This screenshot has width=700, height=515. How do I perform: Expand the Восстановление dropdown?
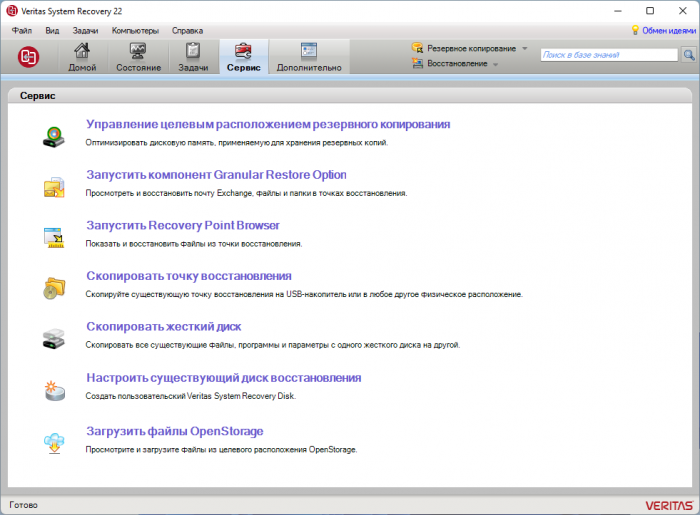[495, 64]
